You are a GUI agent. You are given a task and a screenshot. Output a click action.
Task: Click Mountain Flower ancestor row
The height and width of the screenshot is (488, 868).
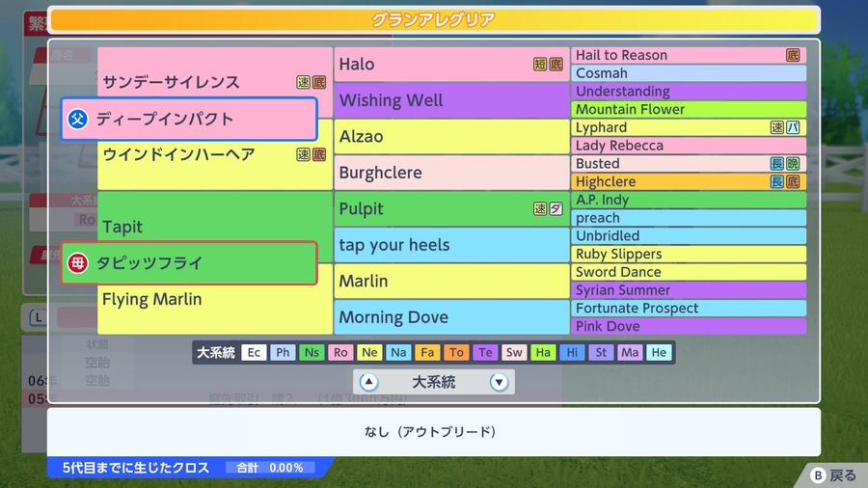[x=689, y=110]
